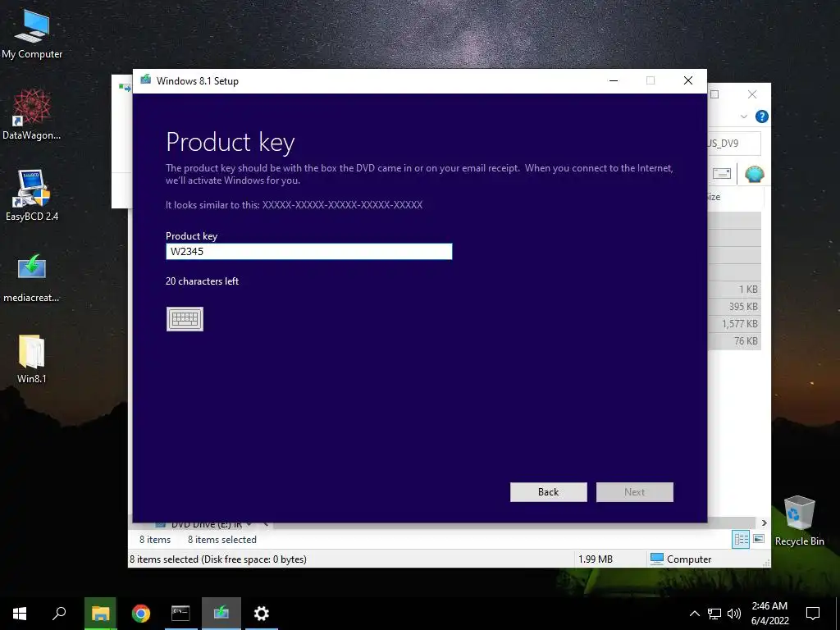
Task: Open the notification Action Center
Action: (813, 614)
